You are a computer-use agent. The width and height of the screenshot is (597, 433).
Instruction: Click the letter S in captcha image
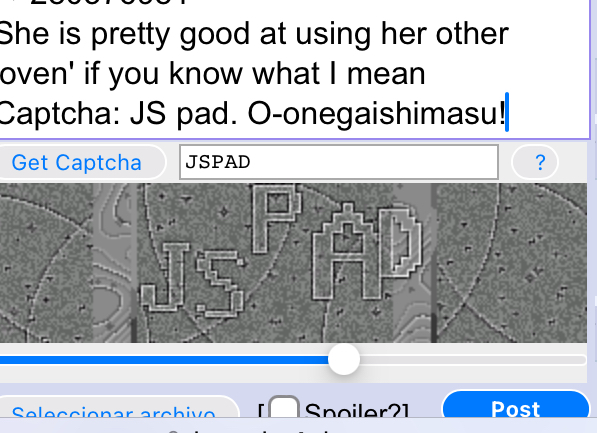pyautogui.click(x=220, y=283)
